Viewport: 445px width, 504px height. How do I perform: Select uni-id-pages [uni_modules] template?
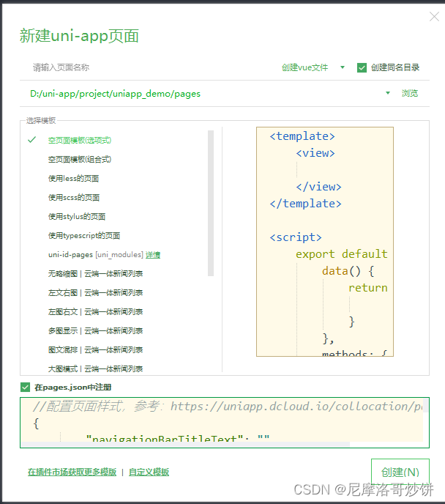tap(95, 255)
